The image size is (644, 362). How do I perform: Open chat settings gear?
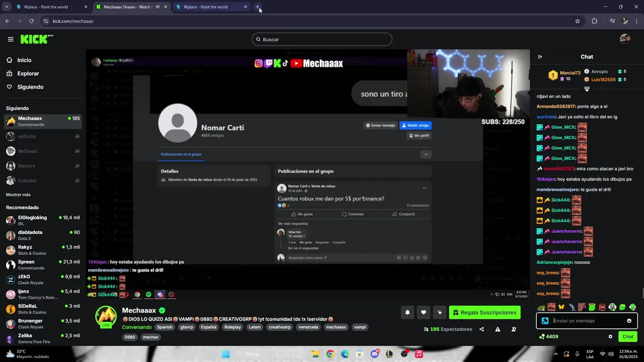coord(610,336)
